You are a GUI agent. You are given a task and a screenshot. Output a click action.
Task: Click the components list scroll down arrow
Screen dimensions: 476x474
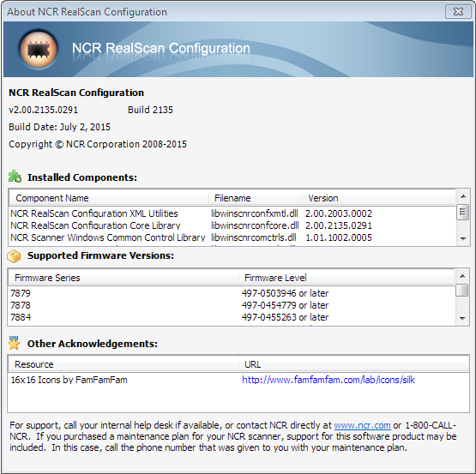click(x=463, y=238)
